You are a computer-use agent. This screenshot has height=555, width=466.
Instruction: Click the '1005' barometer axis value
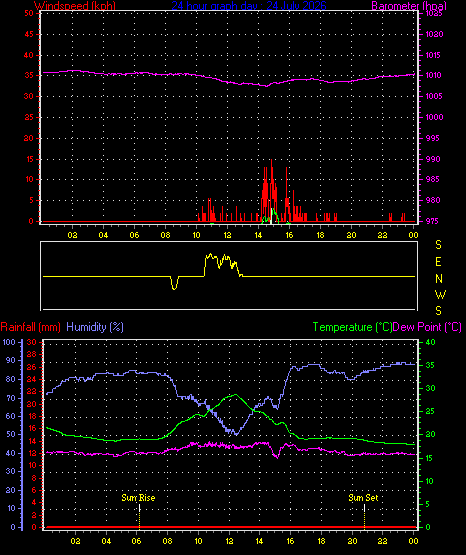(433, 96)
